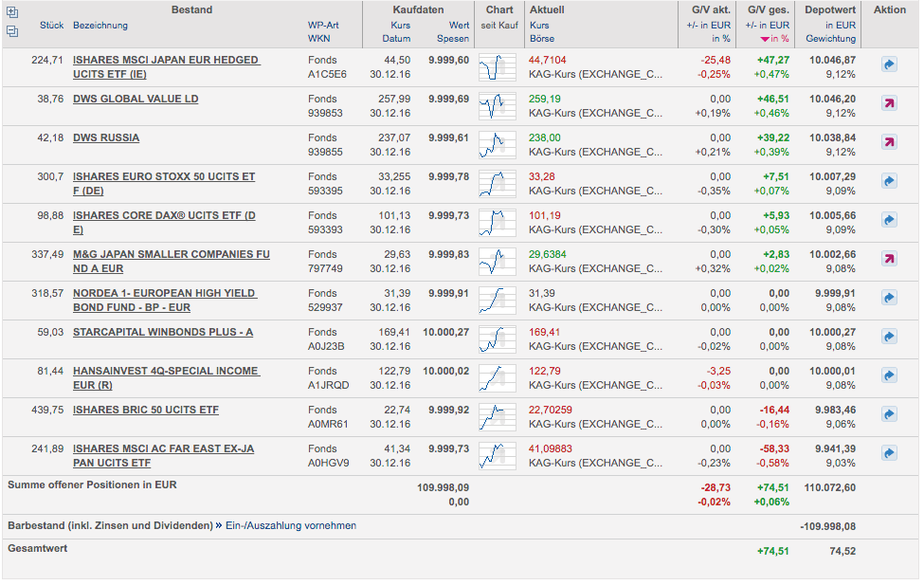Click the blue action arrow for HANSAINVEST 4Q-SPECIAL INCOME
This screenshot has height=585, width=924.
coord(889,375)
